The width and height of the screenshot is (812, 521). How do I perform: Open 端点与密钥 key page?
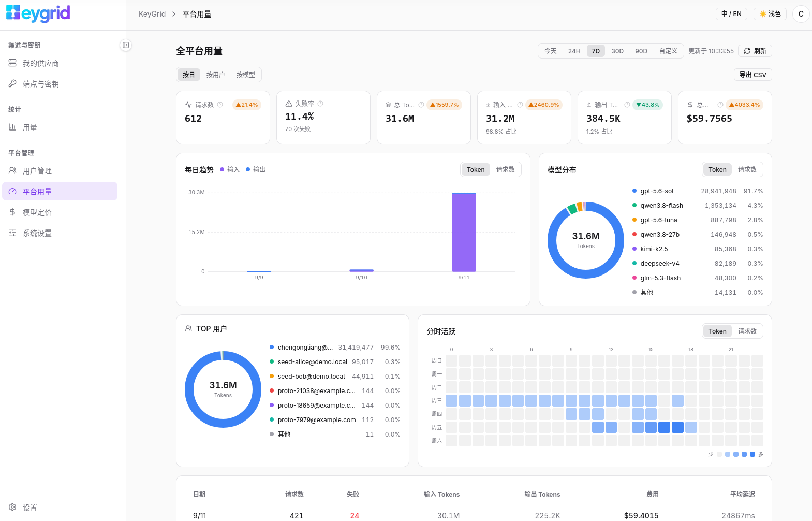(x=60, y=84)
